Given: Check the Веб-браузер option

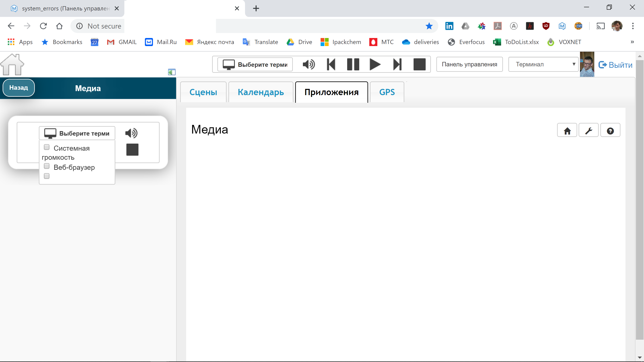Looking at the screenshot, I should click(x=46, y=166).
